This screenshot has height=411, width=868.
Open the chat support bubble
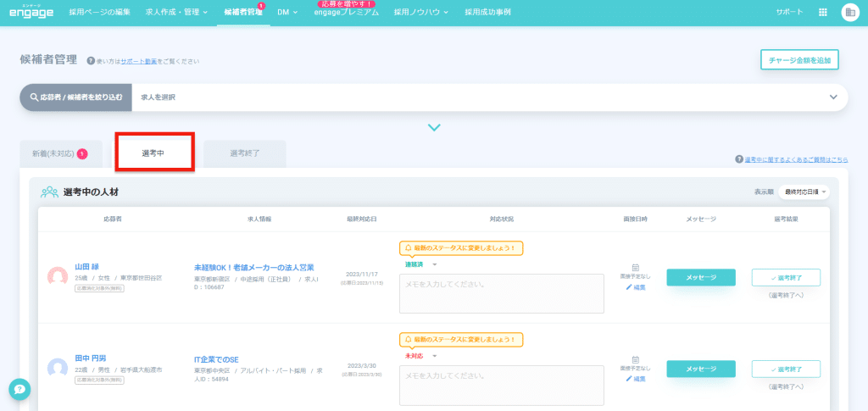20,389
